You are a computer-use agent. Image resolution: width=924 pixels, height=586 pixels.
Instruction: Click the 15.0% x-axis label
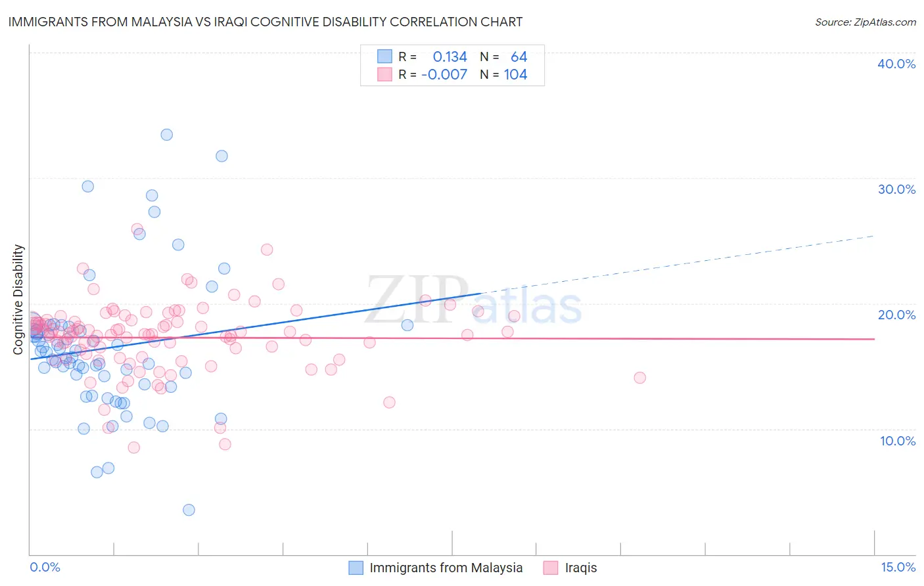pos(898,567)
